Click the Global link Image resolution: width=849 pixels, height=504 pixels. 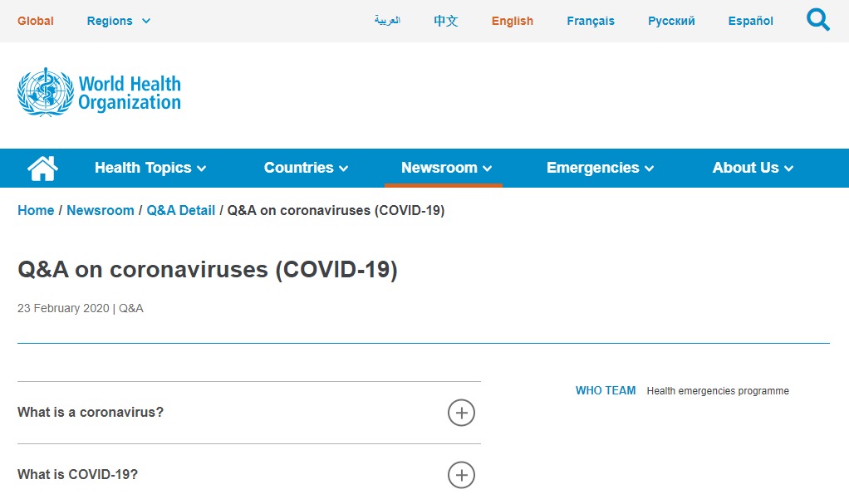tap(36, 21)
